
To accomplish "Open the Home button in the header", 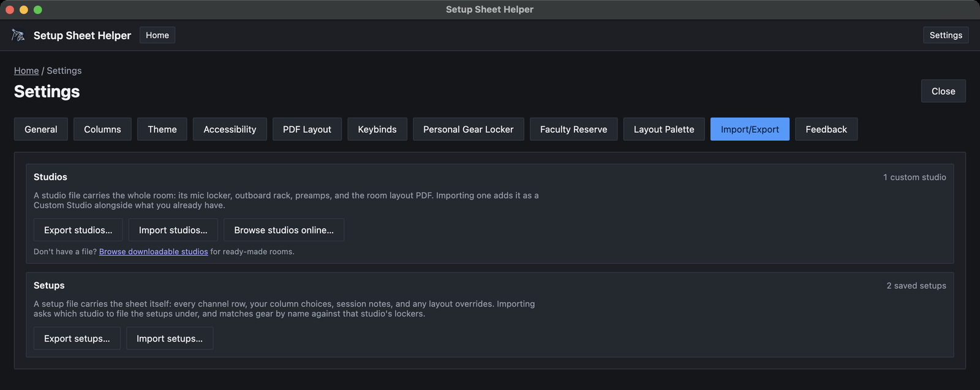I will (157, 36).
